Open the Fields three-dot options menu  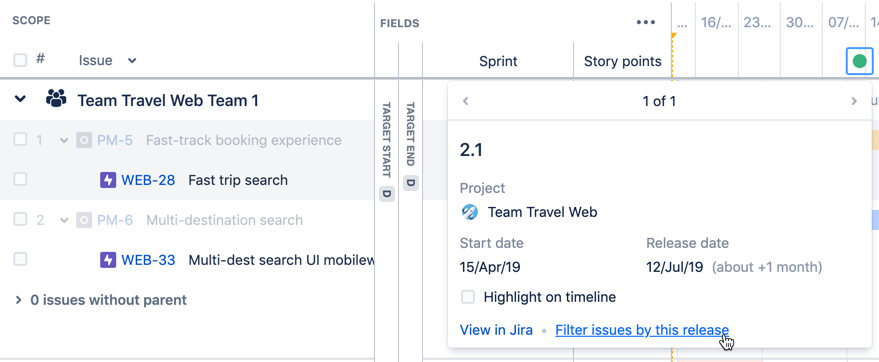click(x=646, y=22)
